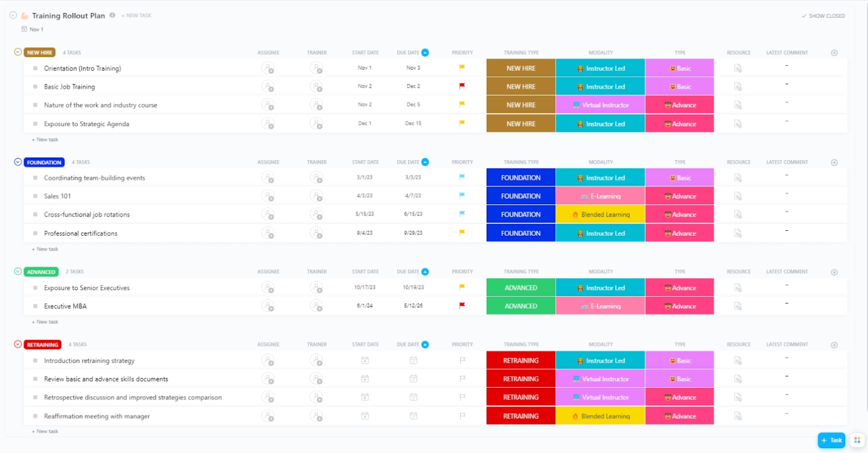
Task: Click the Nov 1 date chip under the title
Action: point(32,29)
